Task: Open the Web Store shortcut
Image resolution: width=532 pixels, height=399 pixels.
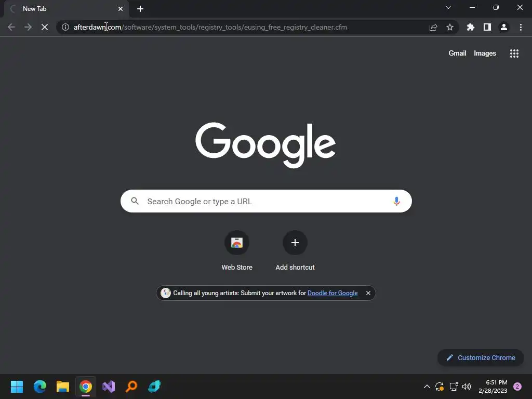Action: pos(237,250)
